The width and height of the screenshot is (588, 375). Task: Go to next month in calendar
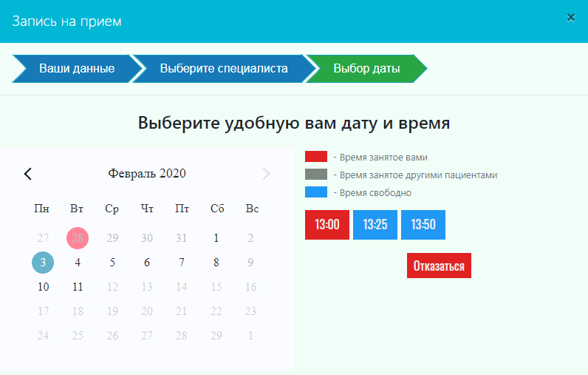tap(266, 174)
